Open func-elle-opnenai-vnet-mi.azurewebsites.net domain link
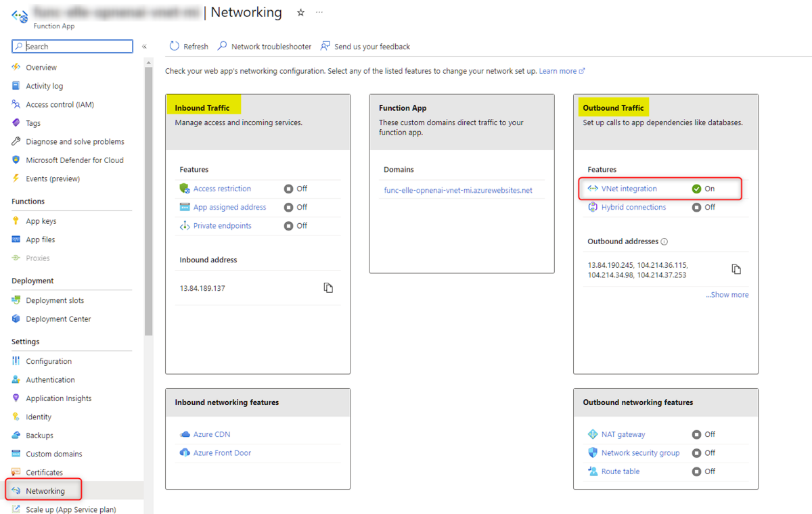Screen dimensions: 812x514 (458, 191)
